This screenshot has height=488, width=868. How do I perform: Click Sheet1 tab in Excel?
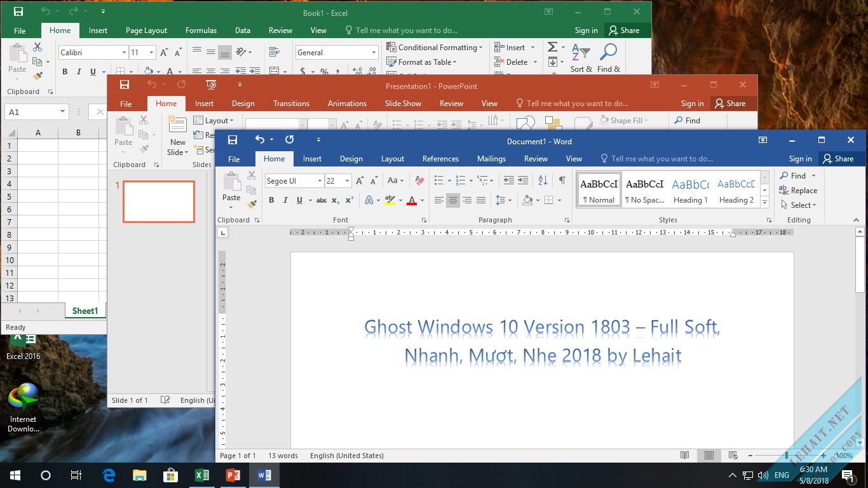(85, 311)
